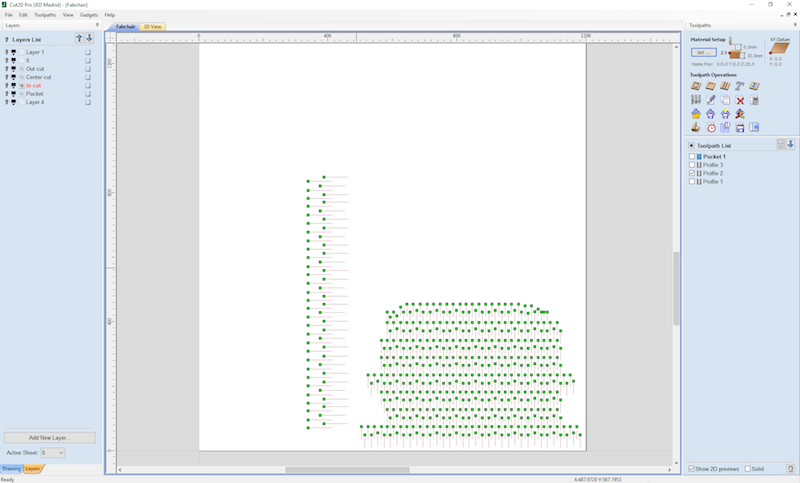
Task: Uncheck the Profile 2 toolpath checkbox
Action: pos(692,173)
